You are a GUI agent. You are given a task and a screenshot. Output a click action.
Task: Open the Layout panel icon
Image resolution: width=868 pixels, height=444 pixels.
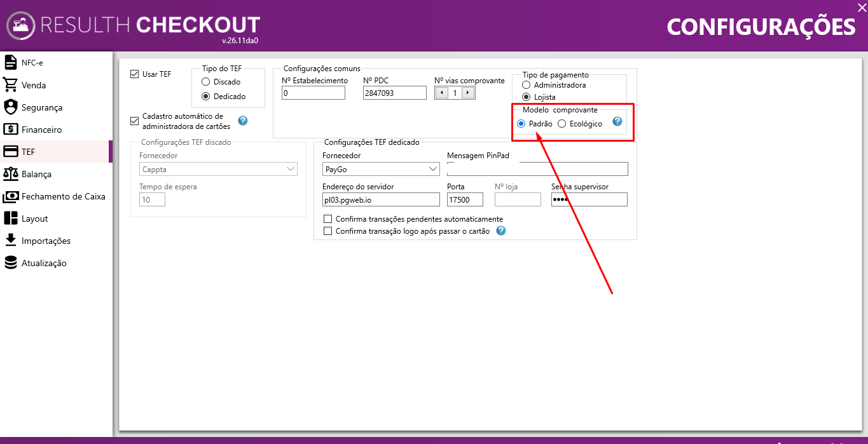pos(10,218)
